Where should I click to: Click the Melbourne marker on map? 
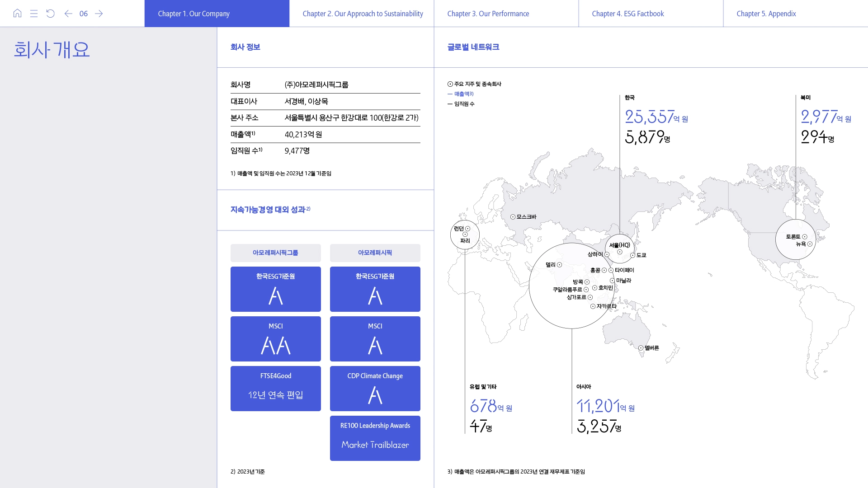[x=641, y=348]
